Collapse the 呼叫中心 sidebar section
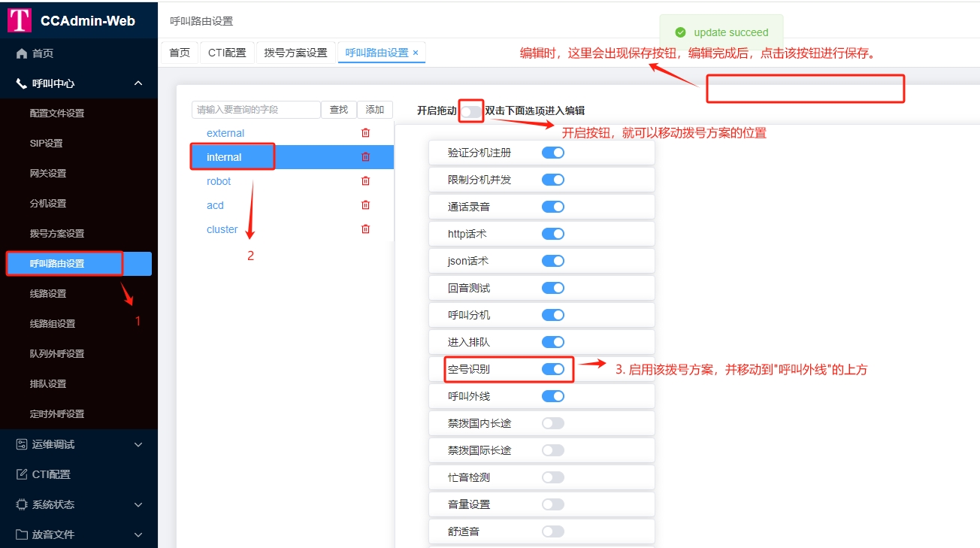The width and height of the screenshot is (980, 548). click(138, 83)
